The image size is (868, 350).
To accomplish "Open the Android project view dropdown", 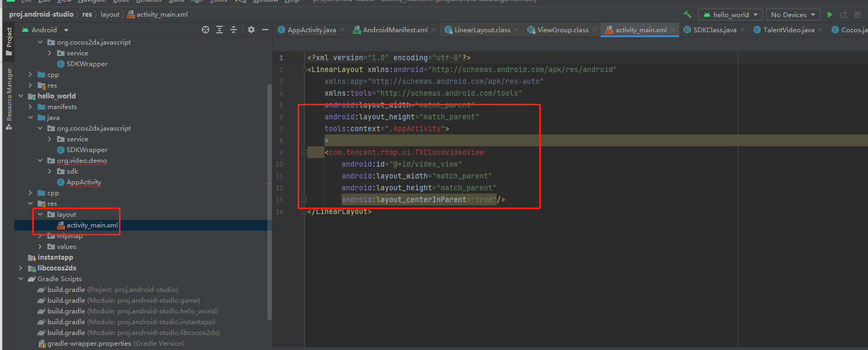I will pos(45,30).
